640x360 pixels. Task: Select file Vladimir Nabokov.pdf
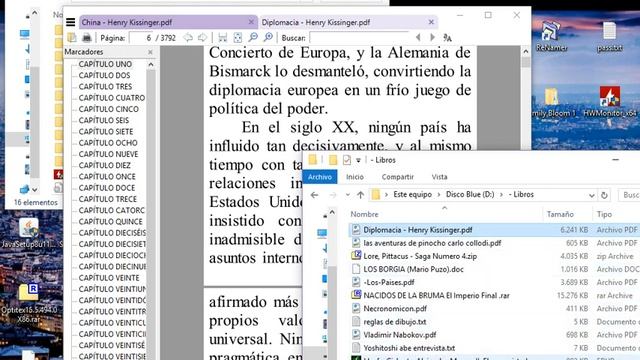[400, 335]
